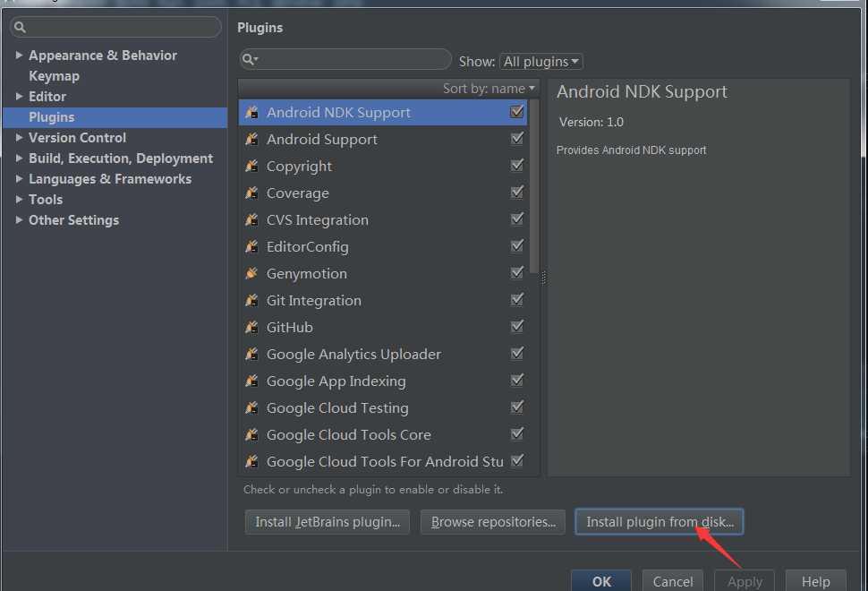The image size is (868, 591).
Task: Click the Git Integration plugin icon
Action: (x=251, y=300)
